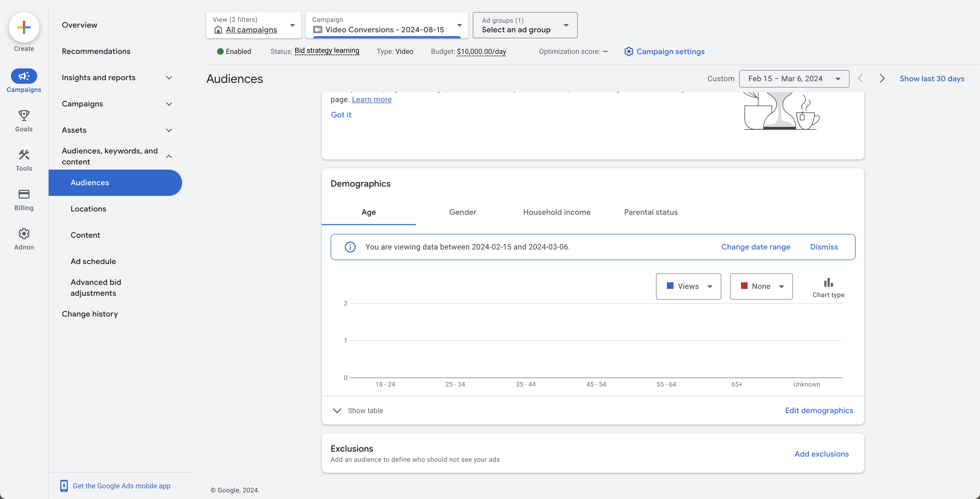Go to the next date range arrow

pos(882,79)
